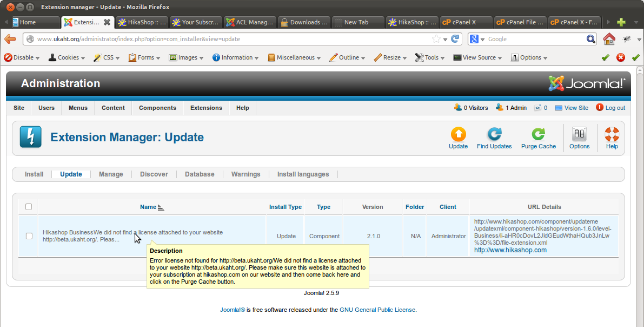Open the GNU General Public License link
This screenshot has width=644, height=327.
coord(377,310)
